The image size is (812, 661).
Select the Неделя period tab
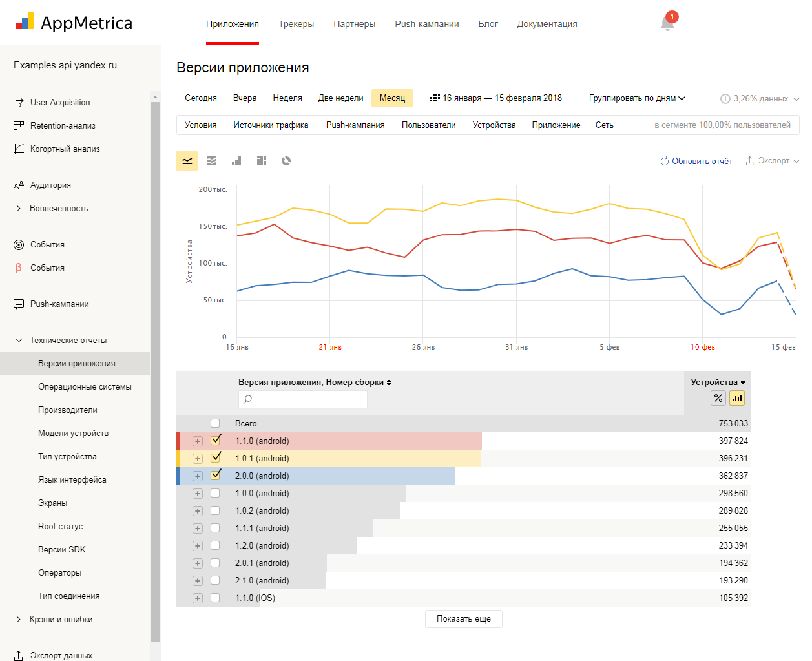tap(287, 98)
